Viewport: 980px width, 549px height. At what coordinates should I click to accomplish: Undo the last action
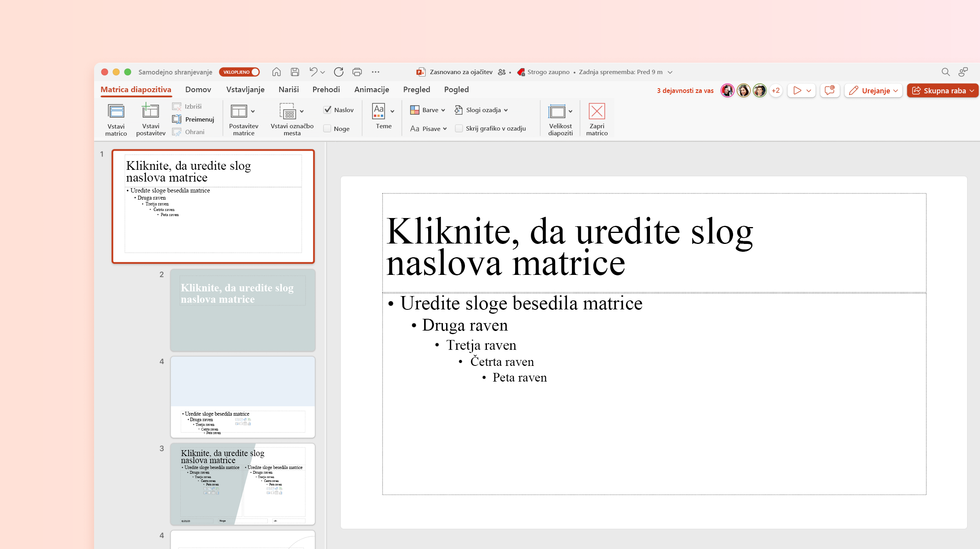point(313,72)
